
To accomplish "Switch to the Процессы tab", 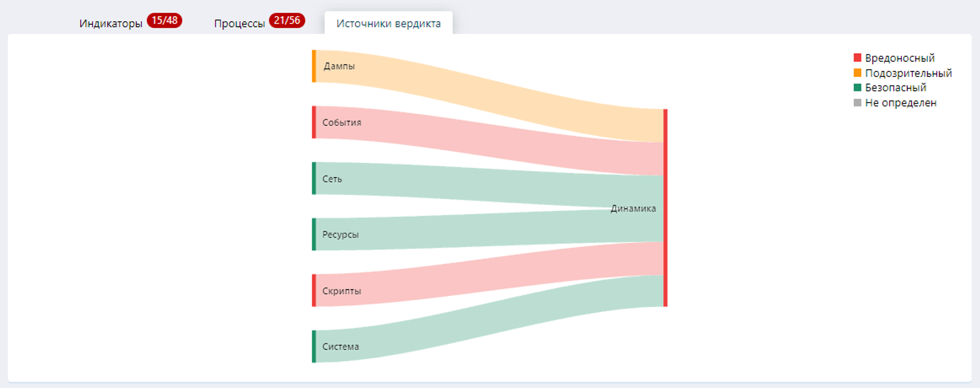I will (239, 24).
